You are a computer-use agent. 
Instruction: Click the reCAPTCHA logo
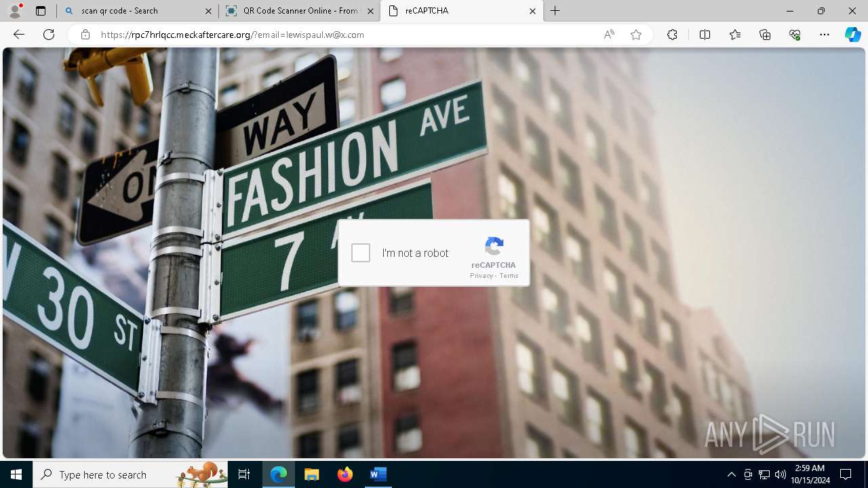coord(494,246)
